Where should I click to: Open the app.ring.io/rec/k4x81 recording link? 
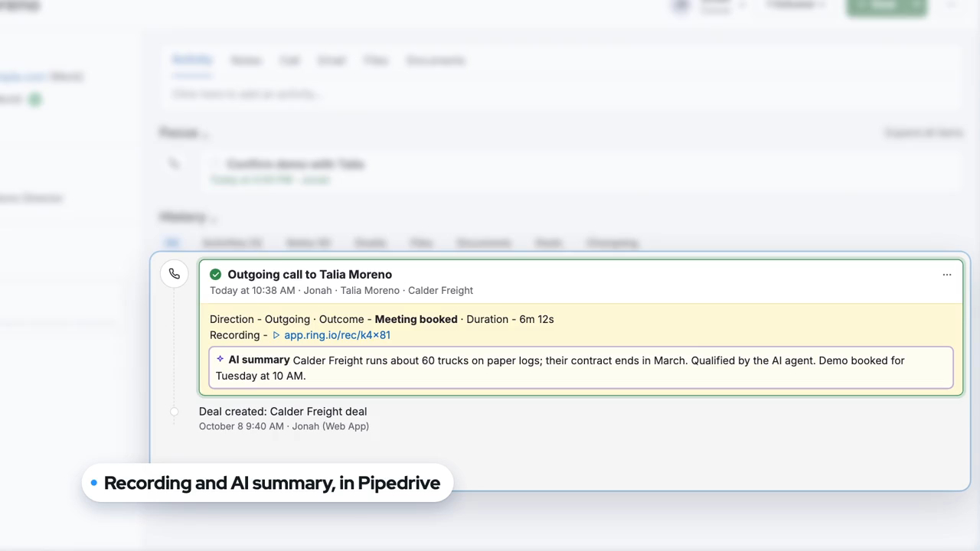pos(337,335)
